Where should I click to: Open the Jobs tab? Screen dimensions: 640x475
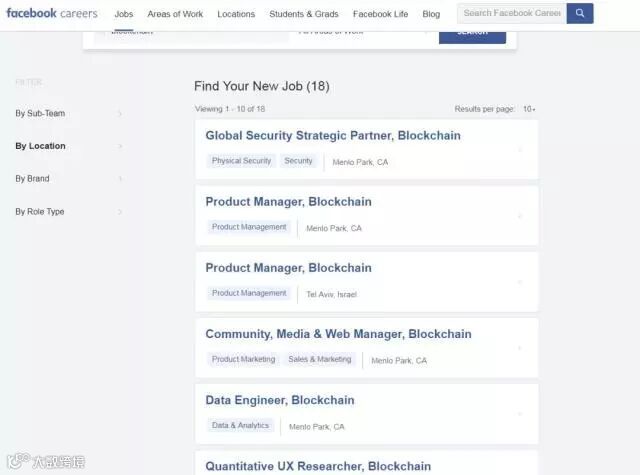click(x=124, y=14)
